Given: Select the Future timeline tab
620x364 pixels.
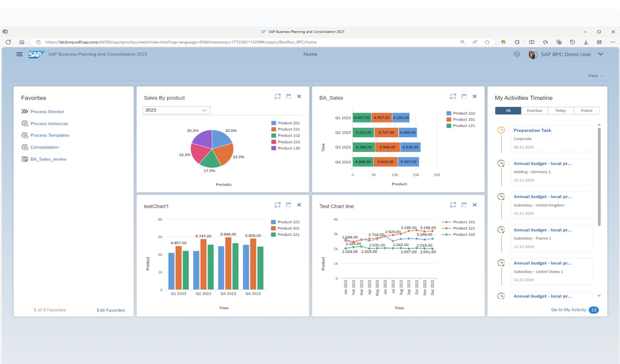Looking at the screenshot, I should tap(586, 111).
